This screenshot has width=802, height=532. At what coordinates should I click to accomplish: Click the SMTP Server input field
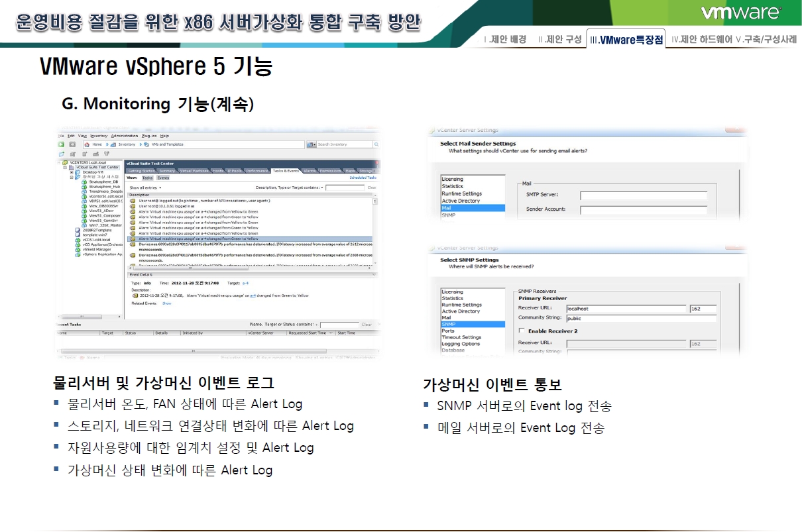pos(644,195)
